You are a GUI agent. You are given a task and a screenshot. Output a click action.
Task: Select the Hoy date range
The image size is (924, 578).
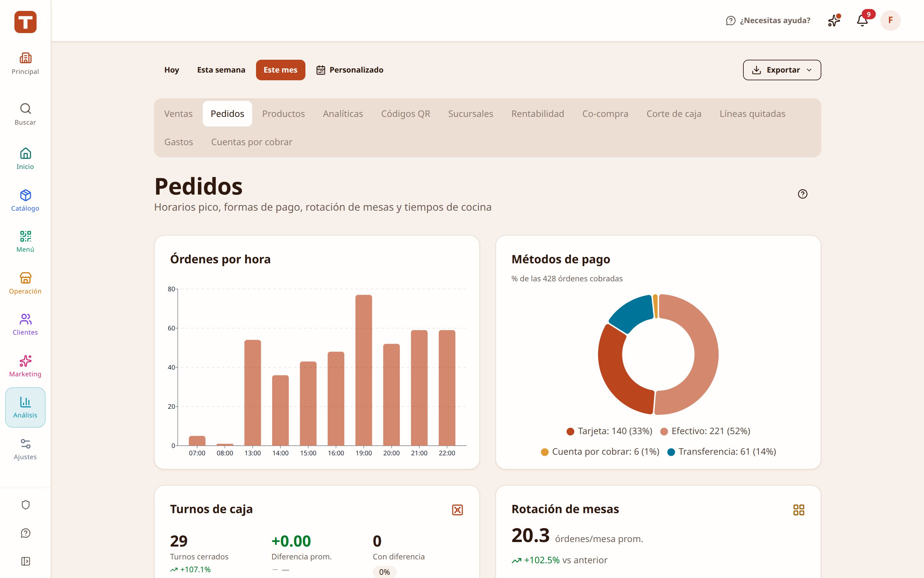click(171, 70)
